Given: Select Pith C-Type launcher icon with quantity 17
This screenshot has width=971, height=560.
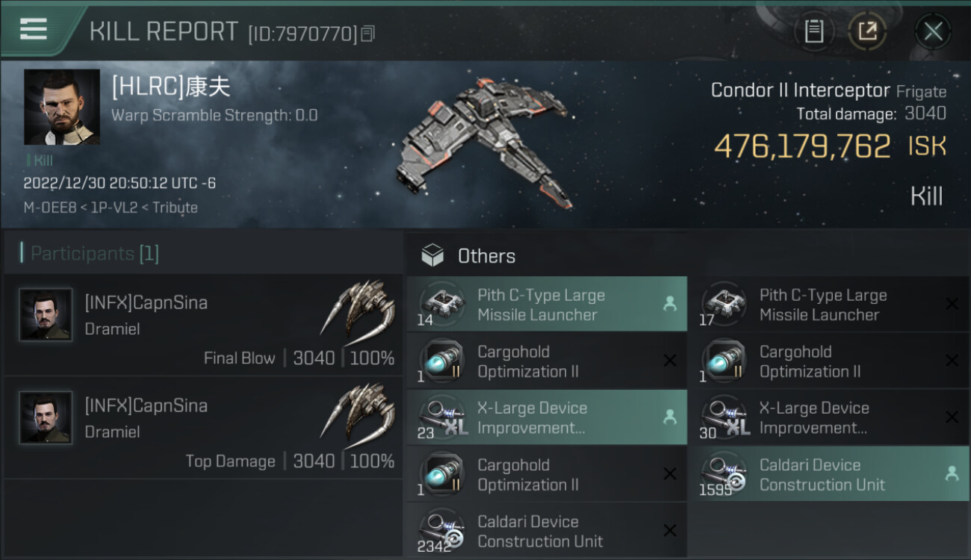Looking at the screenshot, I should pyautogui.click(x=725, y=302).
